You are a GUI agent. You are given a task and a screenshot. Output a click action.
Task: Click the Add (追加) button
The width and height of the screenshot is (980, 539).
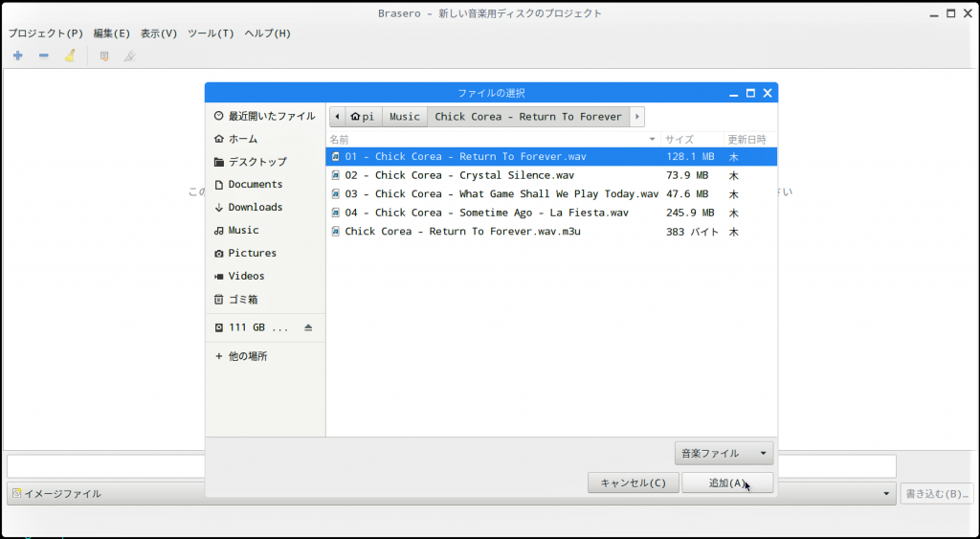(727, 483)
